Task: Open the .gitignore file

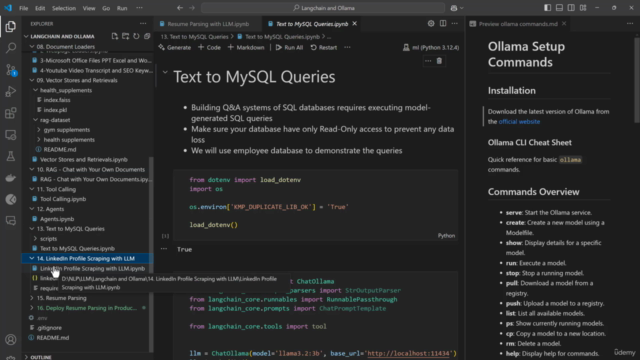Action: coord(49,328)
